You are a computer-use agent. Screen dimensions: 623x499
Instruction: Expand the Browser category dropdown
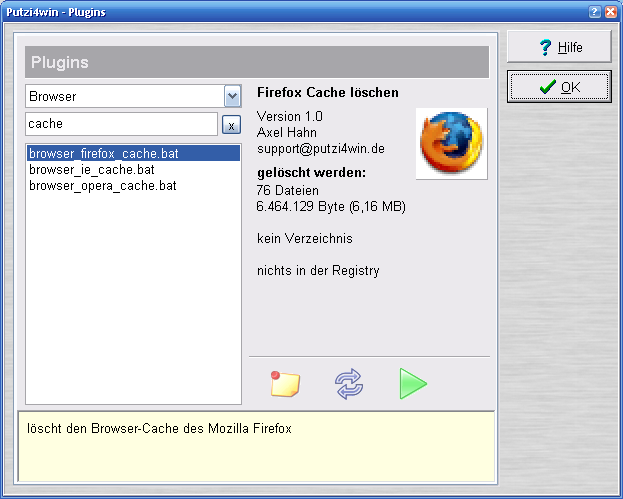(x=232, y=96)
